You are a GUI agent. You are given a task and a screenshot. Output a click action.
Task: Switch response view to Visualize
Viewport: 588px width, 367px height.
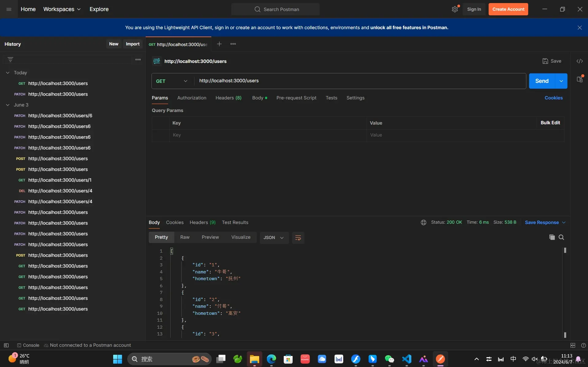pos(241,237)
